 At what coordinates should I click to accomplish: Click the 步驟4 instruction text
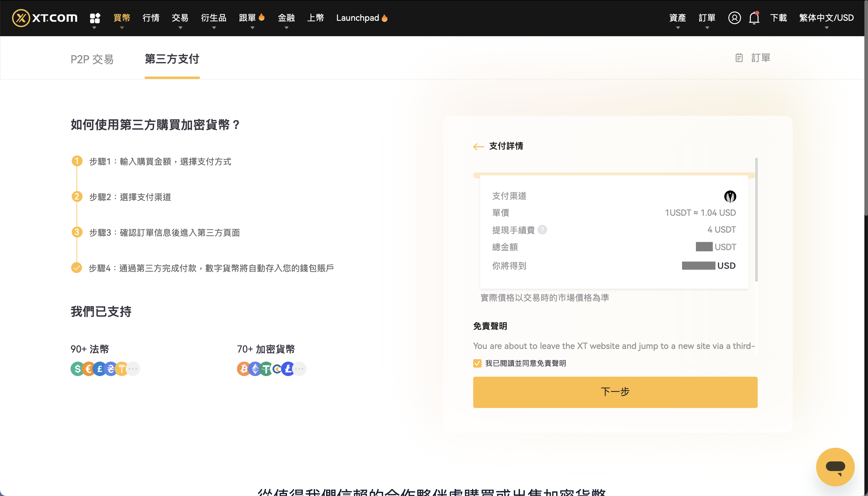[211, 268]
